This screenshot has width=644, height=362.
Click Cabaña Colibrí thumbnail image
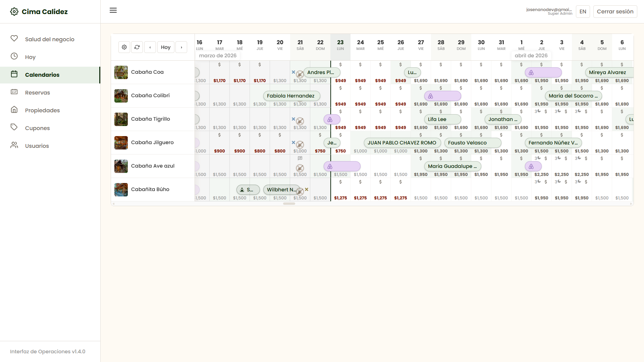pos(121,96)
